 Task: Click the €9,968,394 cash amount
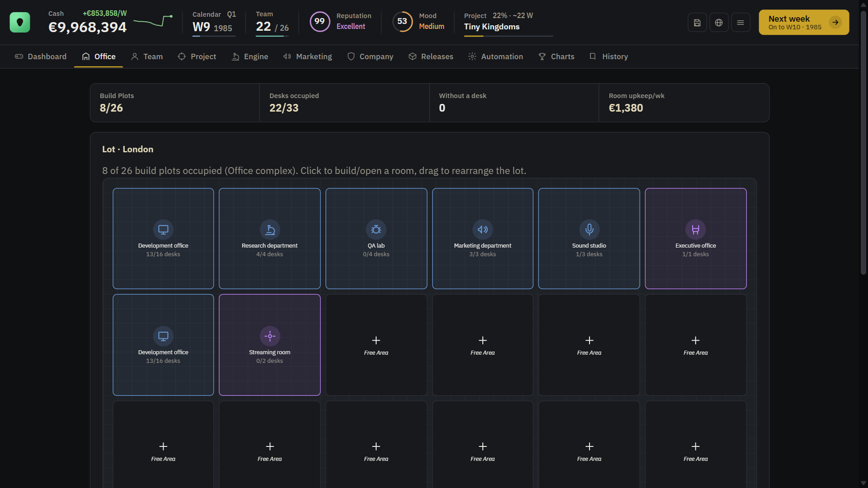coord(88,27)
